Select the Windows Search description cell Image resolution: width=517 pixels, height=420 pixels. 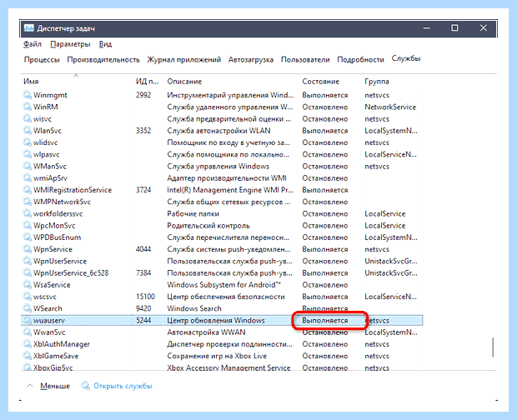point(193,308)
